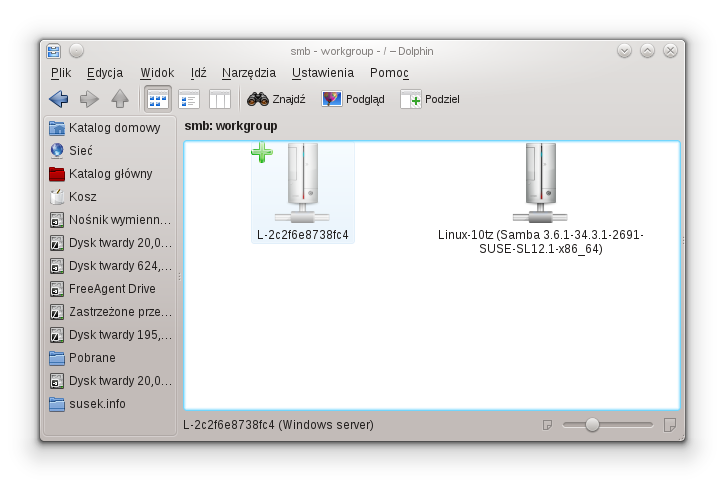The width and height of the screenshot is (725, 481).
Task: Click the Back navigation arrow
Action: click(x=58, y=99)
